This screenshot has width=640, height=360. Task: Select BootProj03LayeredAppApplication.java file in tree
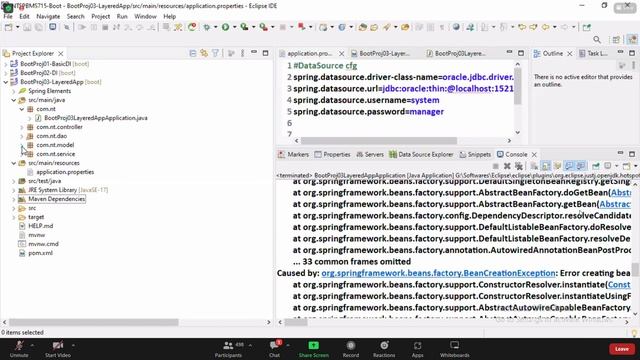click(x=96, y=118)
